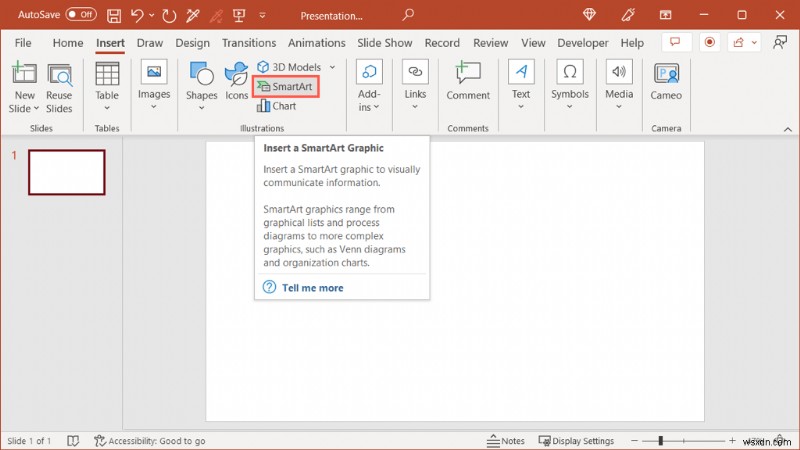The image size is (800, 450).
Task: Click the Record button in ribbon header
Action: 709,42
